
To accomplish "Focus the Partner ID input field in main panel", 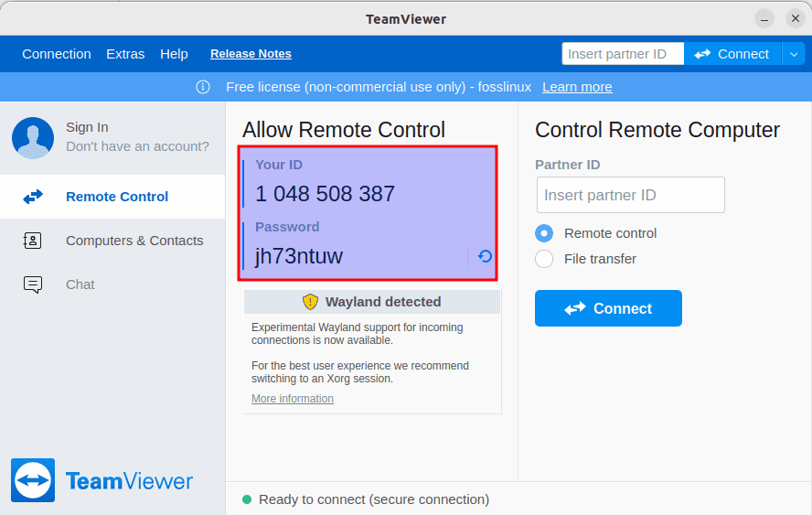I will click(630, 195).
